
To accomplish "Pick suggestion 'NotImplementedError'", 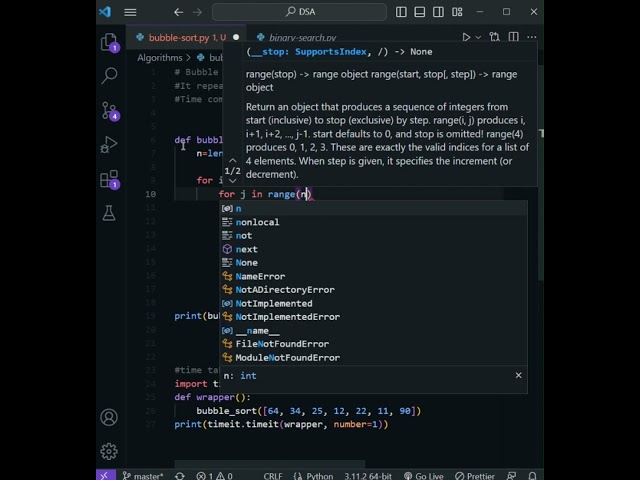I will (373, 317).
